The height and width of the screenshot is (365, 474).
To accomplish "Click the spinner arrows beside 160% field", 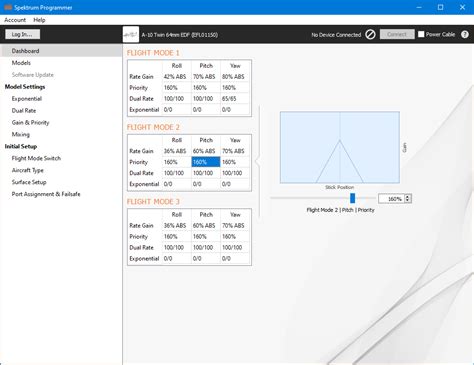I will tap(407, 199).
